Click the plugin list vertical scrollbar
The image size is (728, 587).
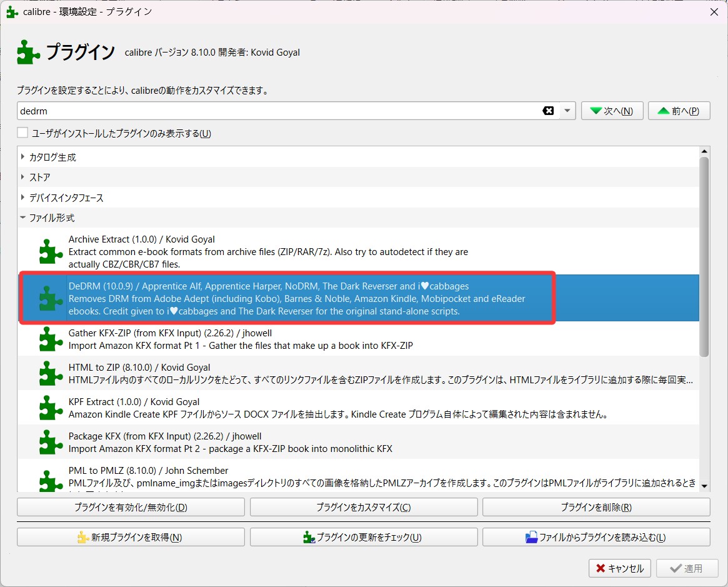click(704, 256)
